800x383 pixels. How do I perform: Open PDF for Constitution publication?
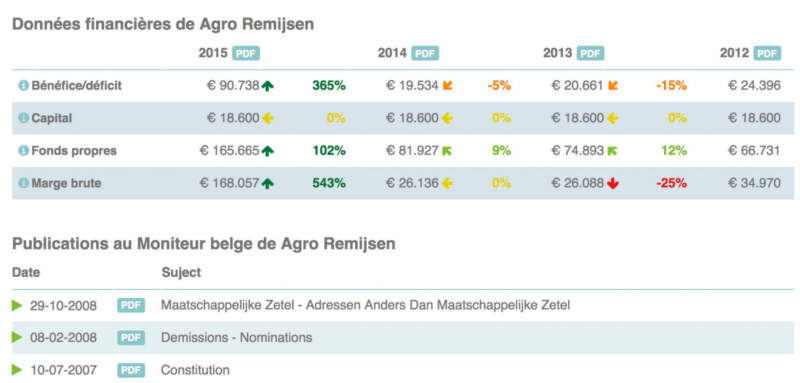131,370
